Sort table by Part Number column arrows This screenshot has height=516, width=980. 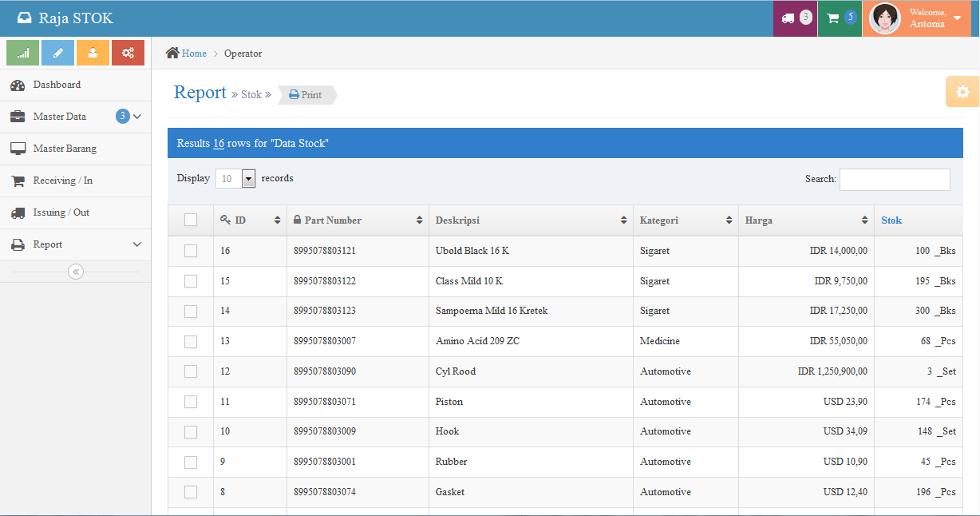(420, 220)
